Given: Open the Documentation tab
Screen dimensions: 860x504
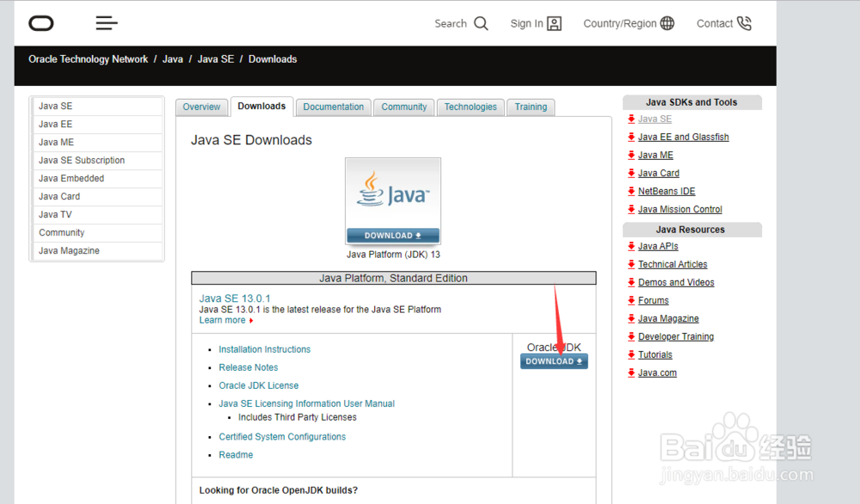Looking at the screenshot, I should [x=334, y=107].
